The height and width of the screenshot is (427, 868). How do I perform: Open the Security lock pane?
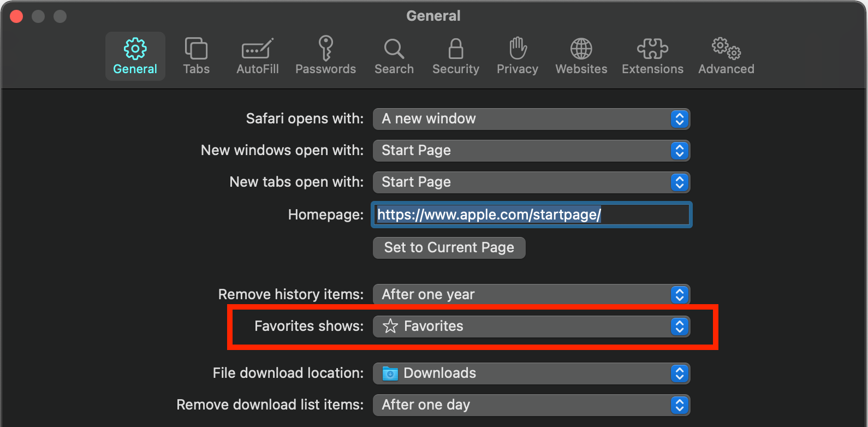coord(455,56)
